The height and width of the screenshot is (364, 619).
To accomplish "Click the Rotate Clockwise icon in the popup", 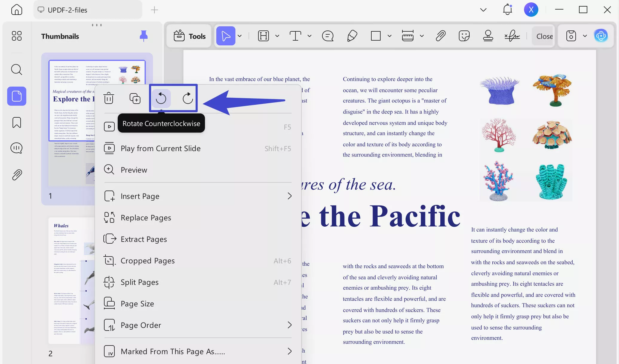I will click(x=188, y=98).
